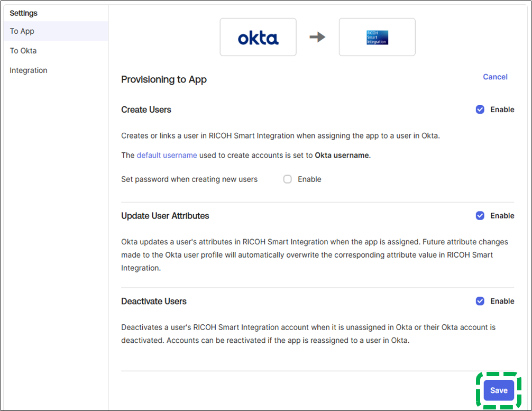Click the 'Set password when creating new users' label
The image size is (532, 411).
[189, 179]
